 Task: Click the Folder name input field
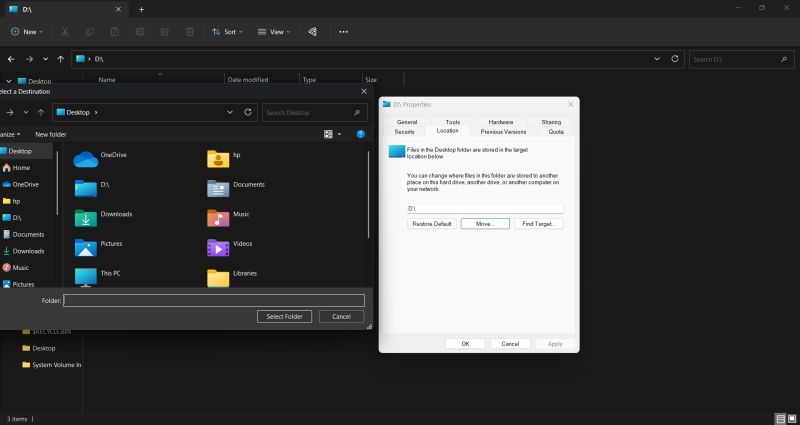pyautogui.click(x=214, y=300)
